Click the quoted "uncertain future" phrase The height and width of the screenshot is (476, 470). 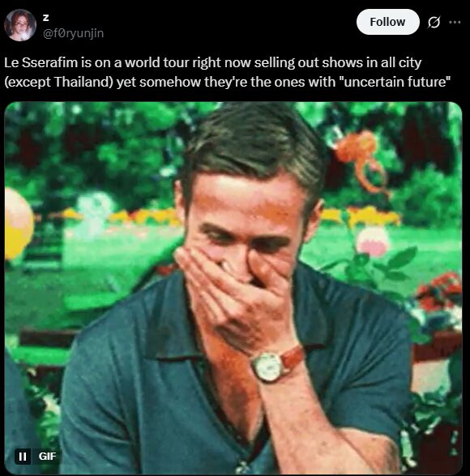point(396,82)
